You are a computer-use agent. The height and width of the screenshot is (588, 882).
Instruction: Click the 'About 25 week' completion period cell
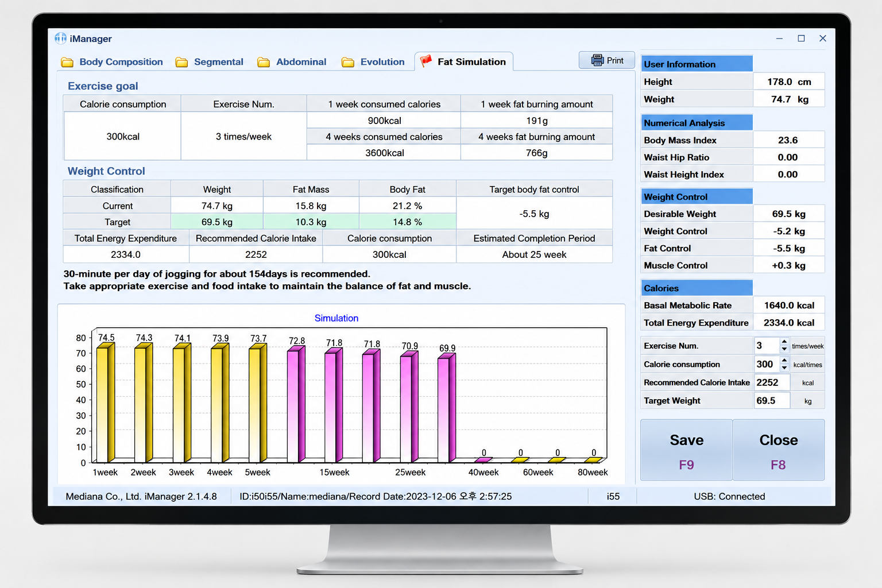click(x=535, y=254)
